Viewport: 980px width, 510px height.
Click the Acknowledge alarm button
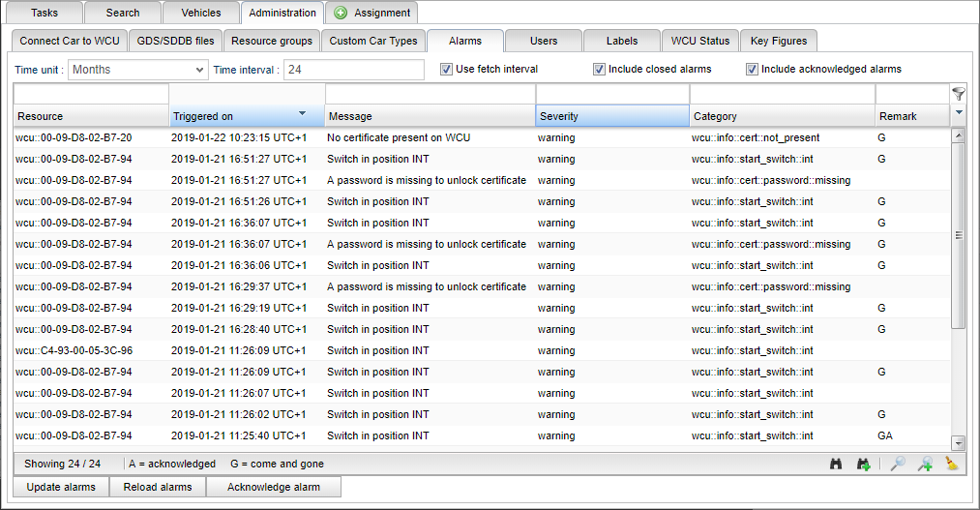coord(273,487)
